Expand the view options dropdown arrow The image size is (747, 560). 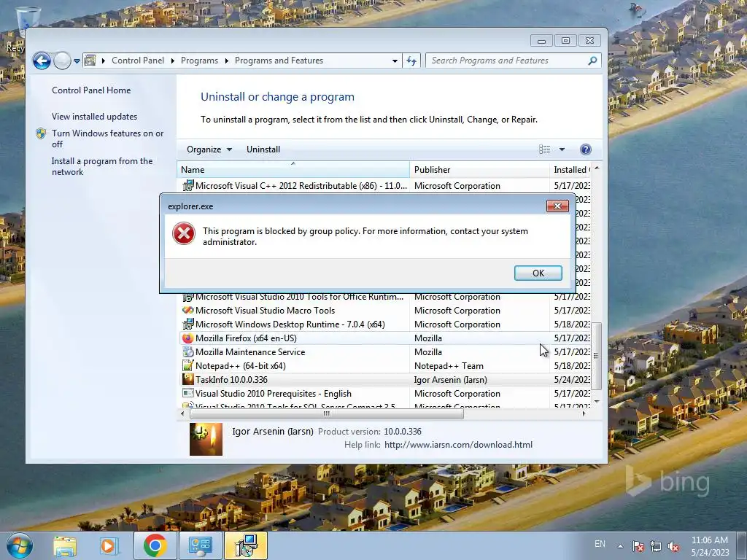562,149
